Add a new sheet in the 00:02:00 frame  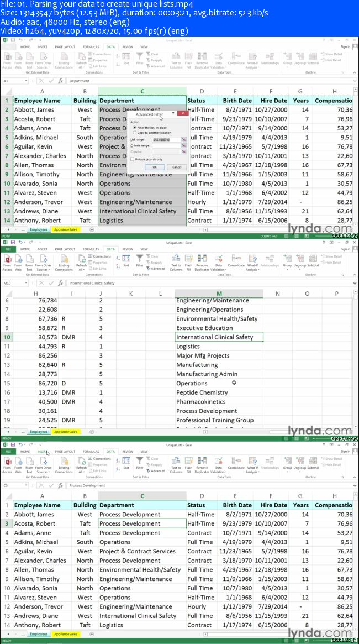point(92,432)
